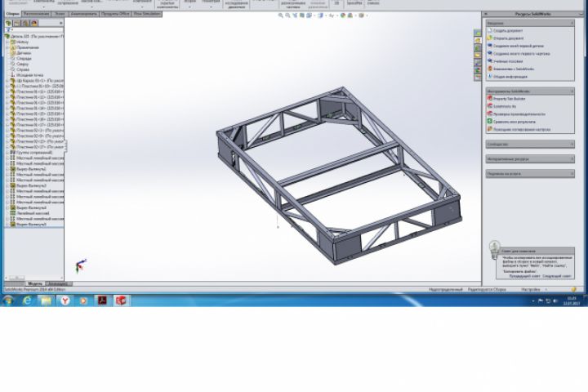Expand the History node

pos(7,42)
